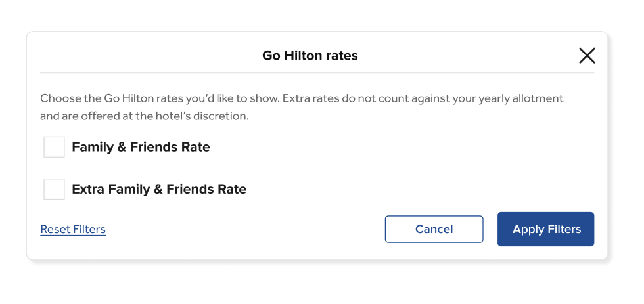
Task: Dismiss the dialog with the X icon
Action: pos(587,56)
